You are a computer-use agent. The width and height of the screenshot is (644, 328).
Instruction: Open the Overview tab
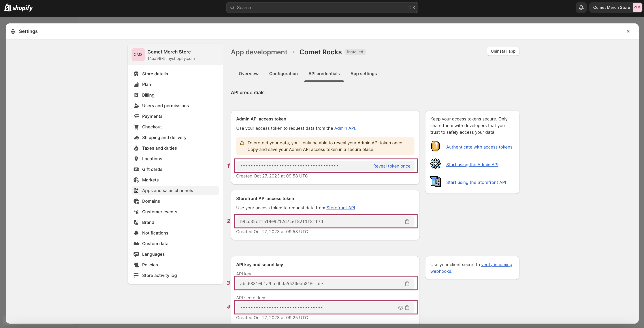pyautogui.click(x=248, y=74)
